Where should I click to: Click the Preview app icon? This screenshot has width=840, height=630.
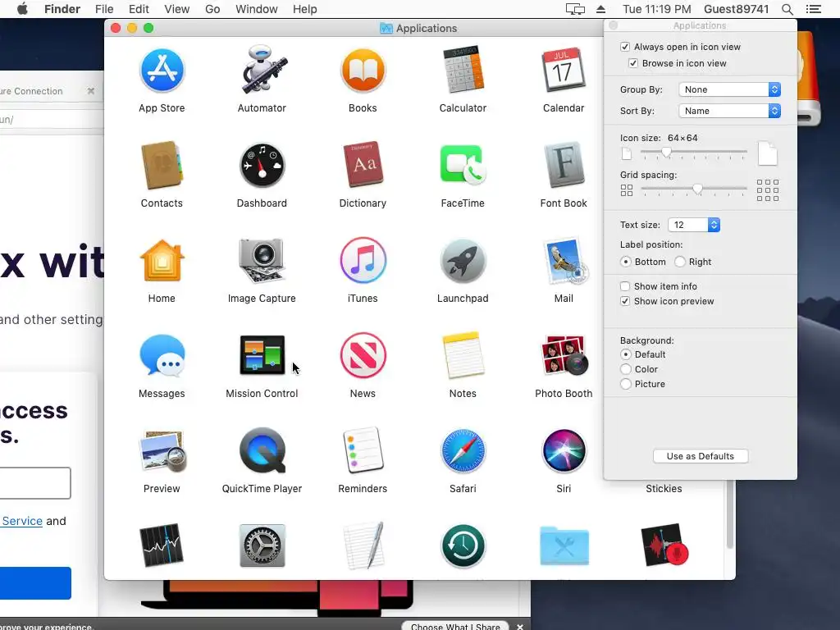(x=163, y=451)
